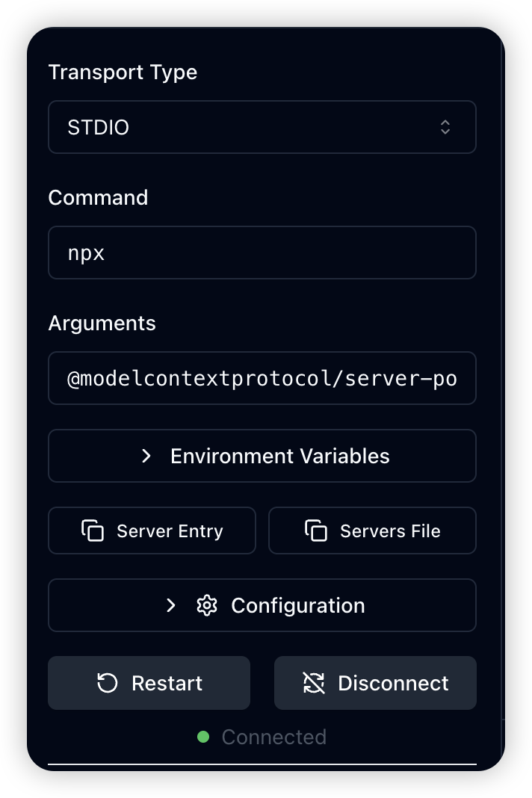Click the circular arrow Restart icon
This screenshot has width=532, height=798.
tap(108, 683)
